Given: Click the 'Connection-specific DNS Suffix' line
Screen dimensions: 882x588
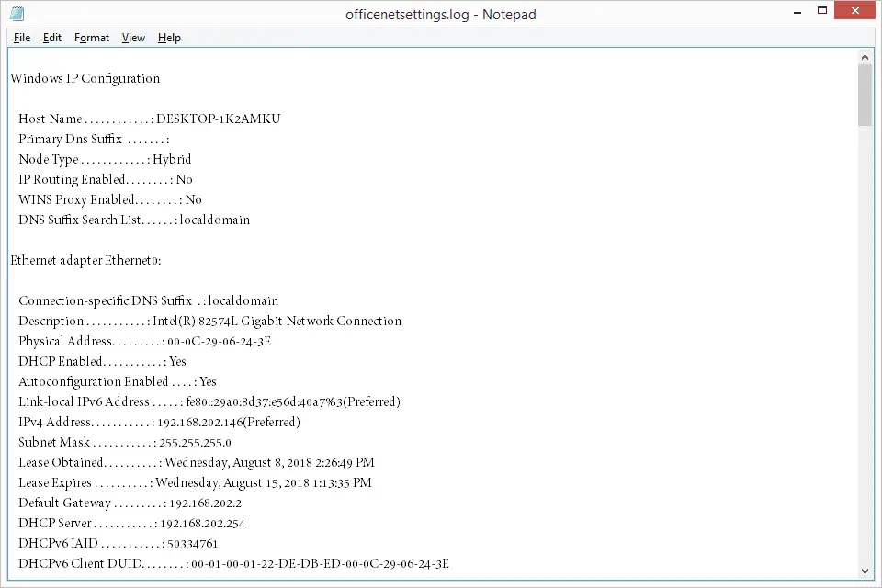Looking at the screenshot, I should click(x=149, y=301).
